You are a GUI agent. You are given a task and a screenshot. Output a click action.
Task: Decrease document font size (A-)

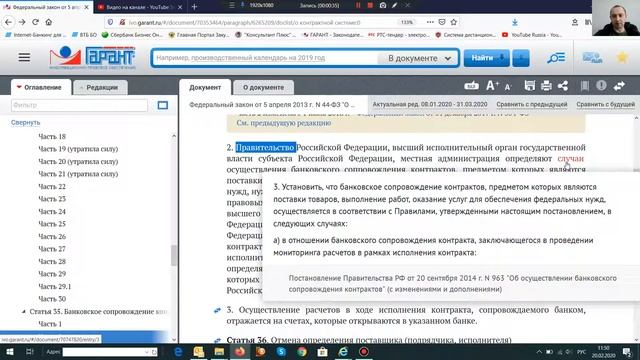(x=508, y=87)
